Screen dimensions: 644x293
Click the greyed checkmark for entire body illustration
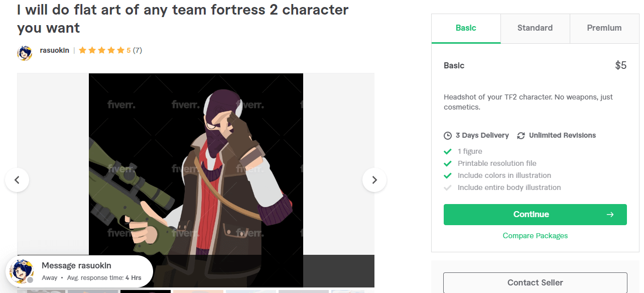(448, 187)
